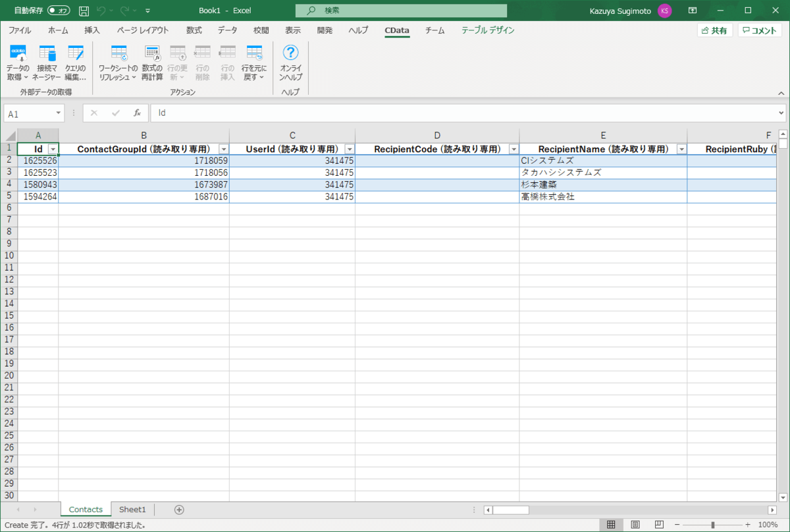790x532 pixels.
Task: Click the Save icon in title bar
Action: (84, 11)
